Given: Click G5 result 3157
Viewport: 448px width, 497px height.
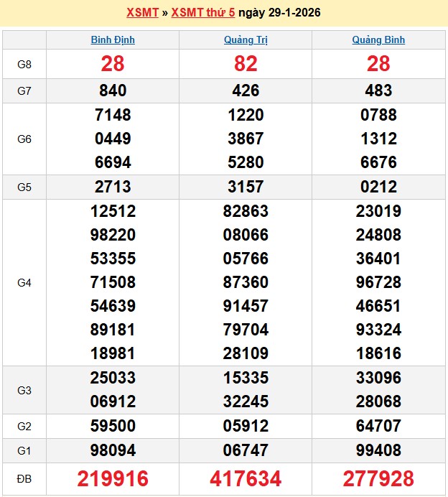Looking at the screenshot, I should pyautogui.click(x=246, y=187).
